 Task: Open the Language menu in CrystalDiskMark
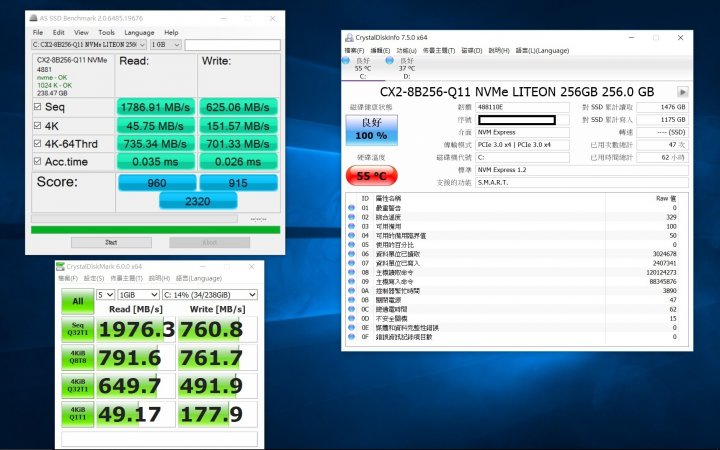point(199,278)
